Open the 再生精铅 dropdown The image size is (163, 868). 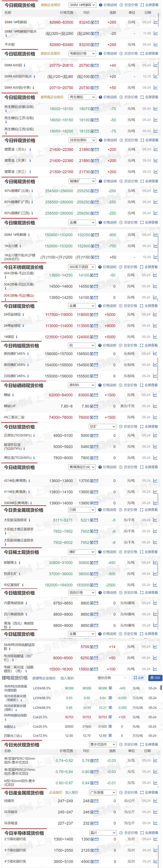(83, 97)
